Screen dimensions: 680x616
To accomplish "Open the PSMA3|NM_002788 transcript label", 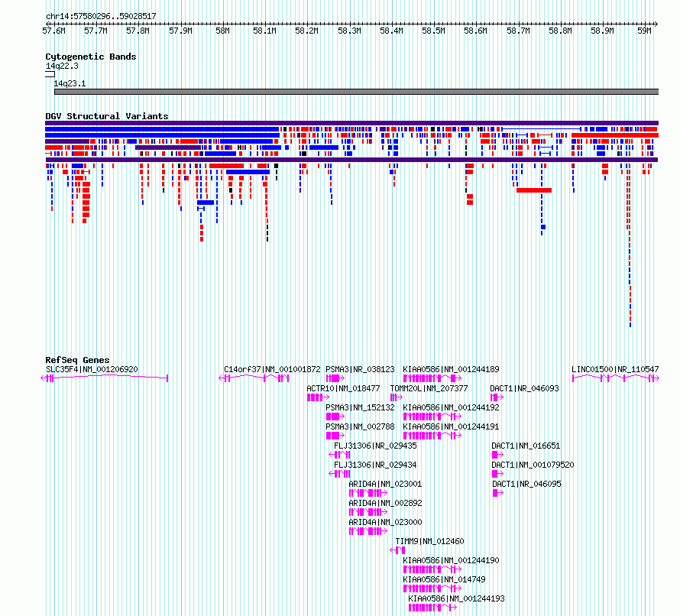I will pos(361,427).
